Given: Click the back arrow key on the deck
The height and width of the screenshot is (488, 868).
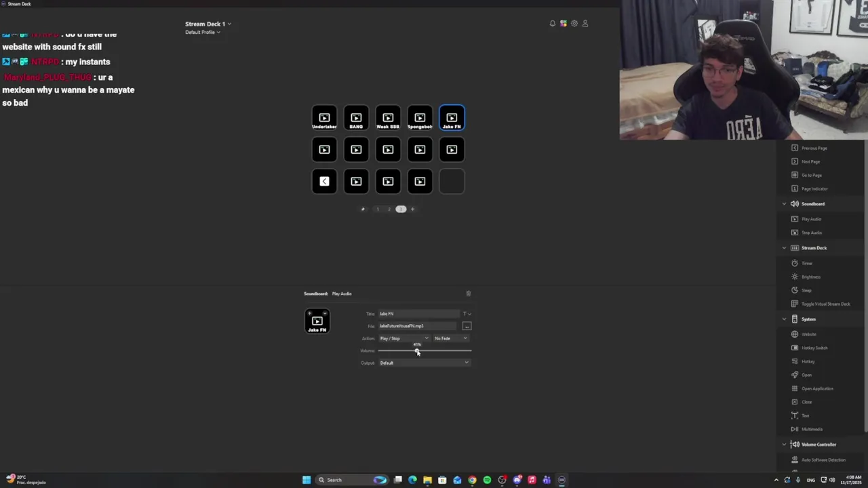Looking at the screenshot, I should (324, 181).
